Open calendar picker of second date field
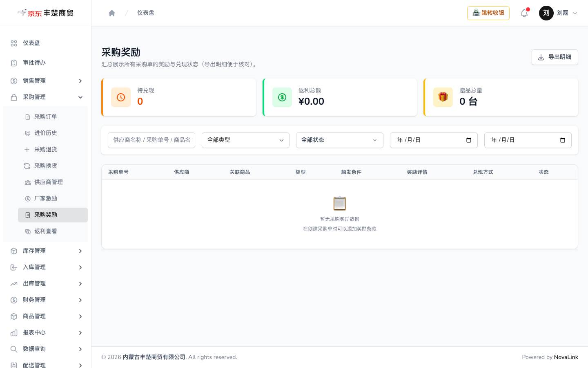Viewport: 588px width, 368px height. pyautogui.click(x=563, y=140)
